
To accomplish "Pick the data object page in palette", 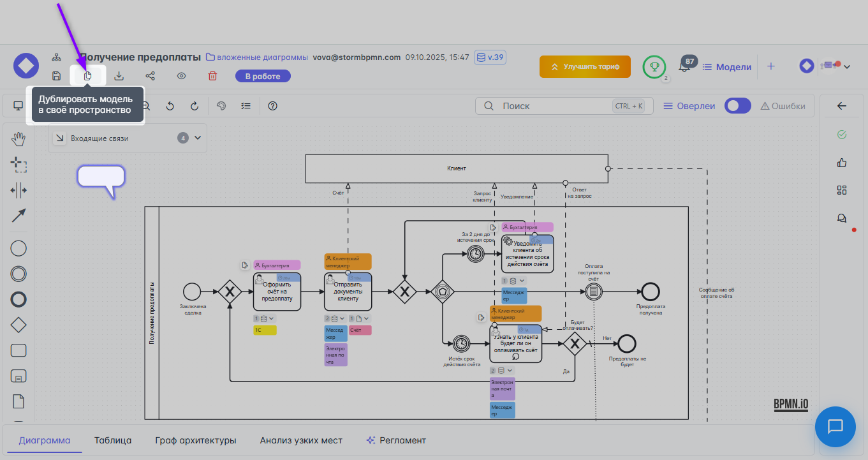I will 18,401.
